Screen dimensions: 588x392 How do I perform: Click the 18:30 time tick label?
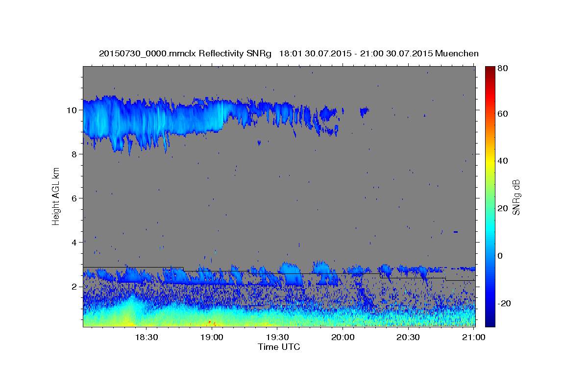pyautogui.click(x=146, y=338)
